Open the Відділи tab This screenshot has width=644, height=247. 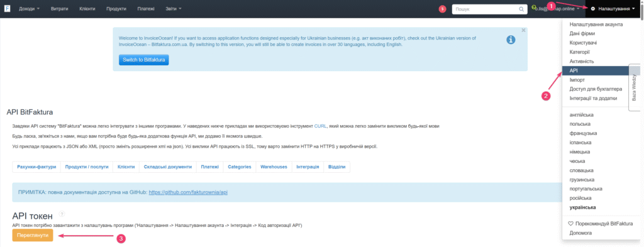pos(337,167)
